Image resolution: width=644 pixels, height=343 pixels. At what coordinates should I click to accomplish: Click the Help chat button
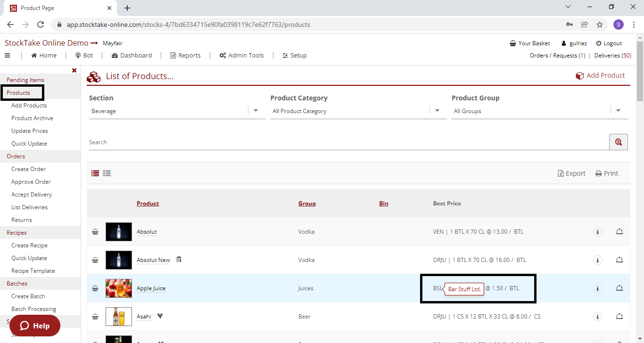[x=35, y=326]
